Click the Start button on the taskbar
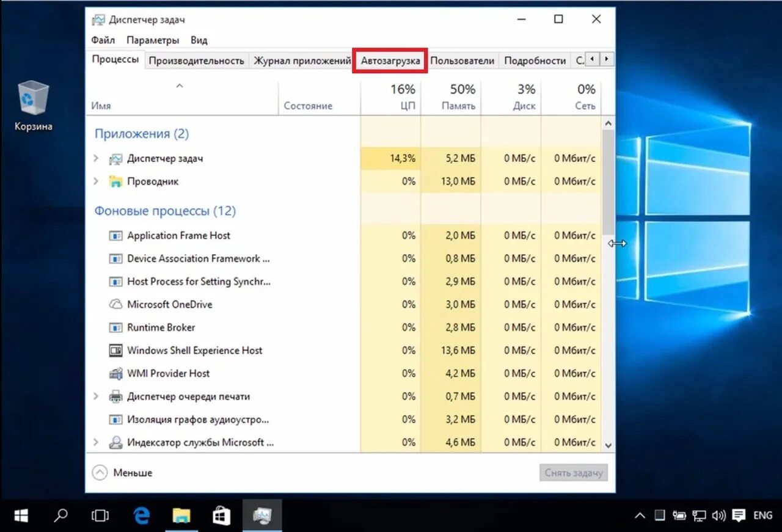Image resolution: width=782 pixels, height=532 pixels. click(x=21, y=516)
